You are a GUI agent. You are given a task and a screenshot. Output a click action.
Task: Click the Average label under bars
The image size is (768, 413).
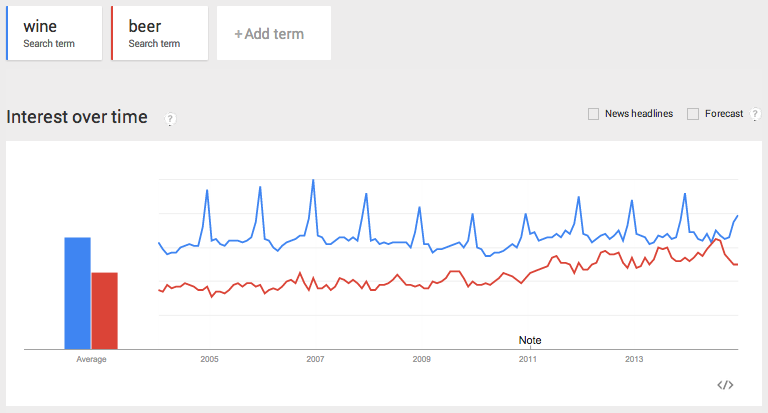(x=91, y=359)
